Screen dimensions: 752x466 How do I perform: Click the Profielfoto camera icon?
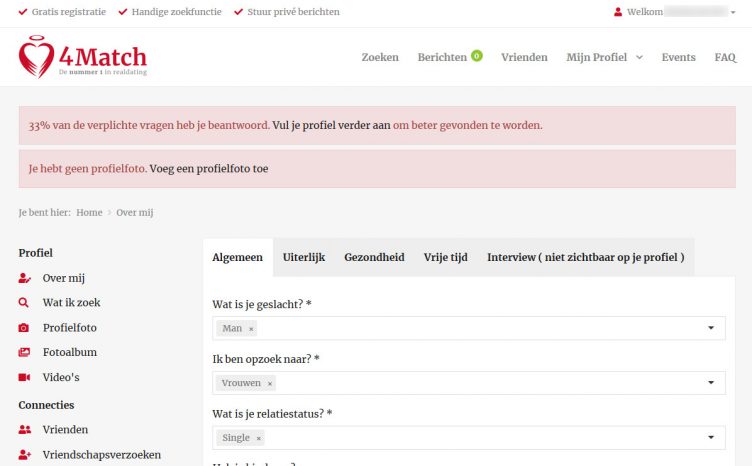click(25, 328)
